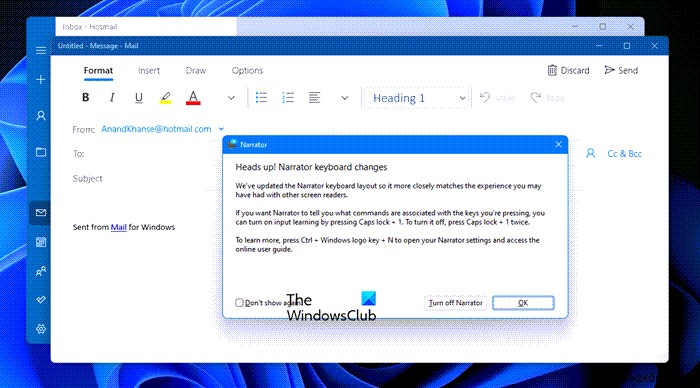Insert a bulleted list
The image size is (700, 388).
(261, 97)
